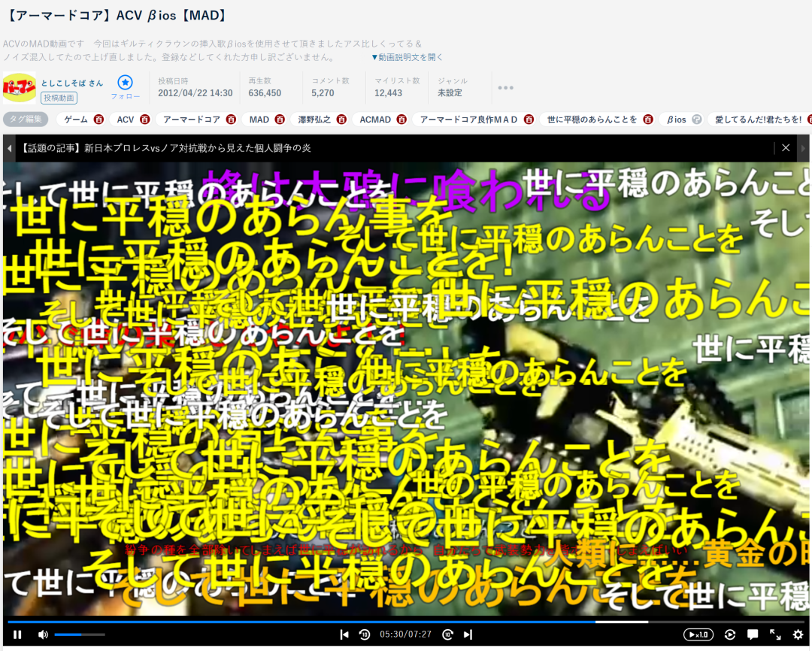
Task: Skip forward 10 seconds
Action: coord(448,634)
